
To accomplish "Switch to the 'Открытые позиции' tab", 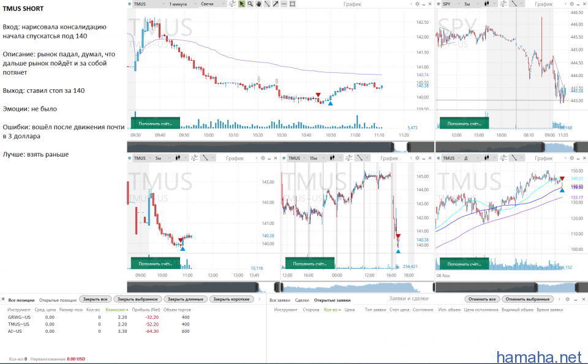I will click(x=58, y=300).
